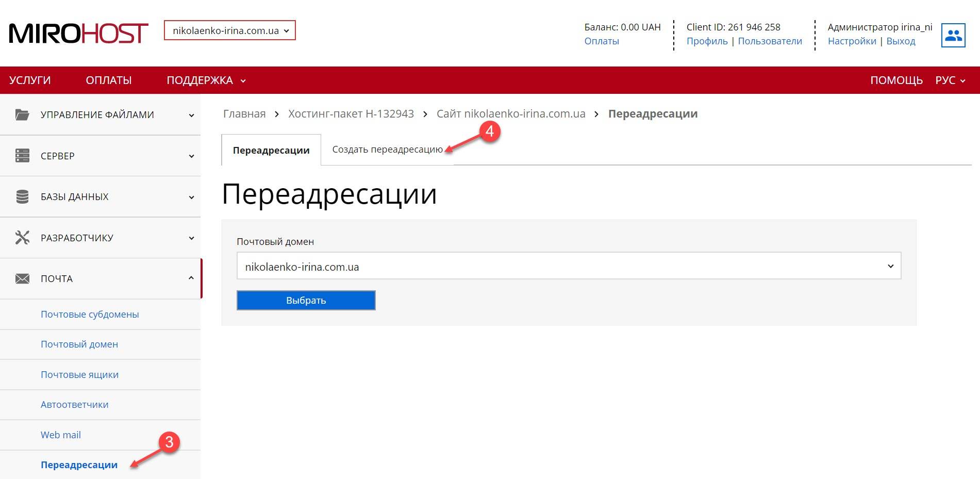Select the Переадресации tab
The width and height of the screenshot is (980, 479).
click(271, 150)
